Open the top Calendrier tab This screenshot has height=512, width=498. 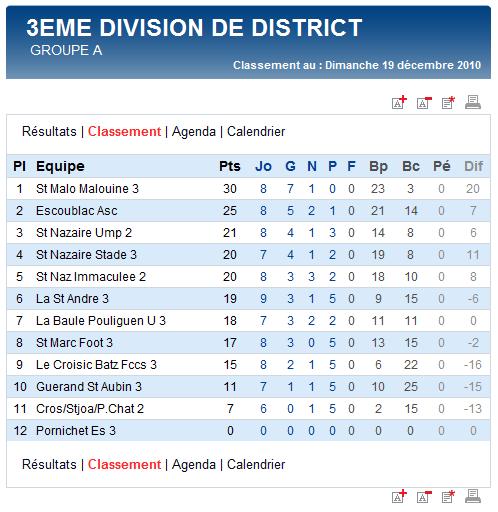256,131
